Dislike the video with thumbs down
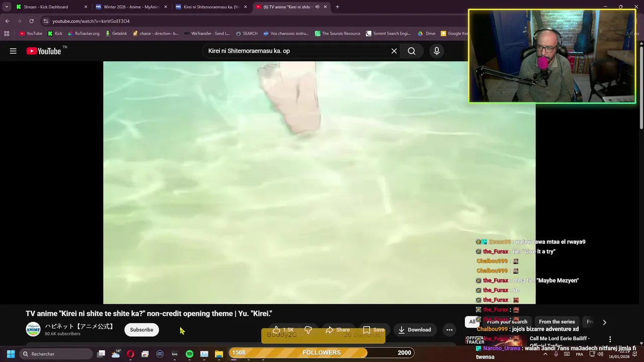This screenshot has height=362, width=644. coord(308,330)
